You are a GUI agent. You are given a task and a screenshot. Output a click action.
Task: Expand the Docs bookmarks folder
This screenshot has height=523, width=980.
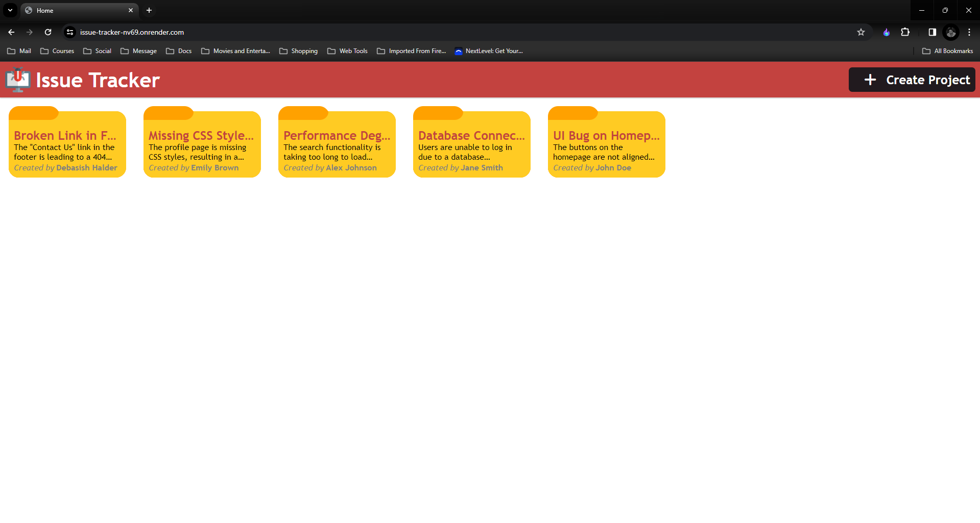(x=179, y=51)
